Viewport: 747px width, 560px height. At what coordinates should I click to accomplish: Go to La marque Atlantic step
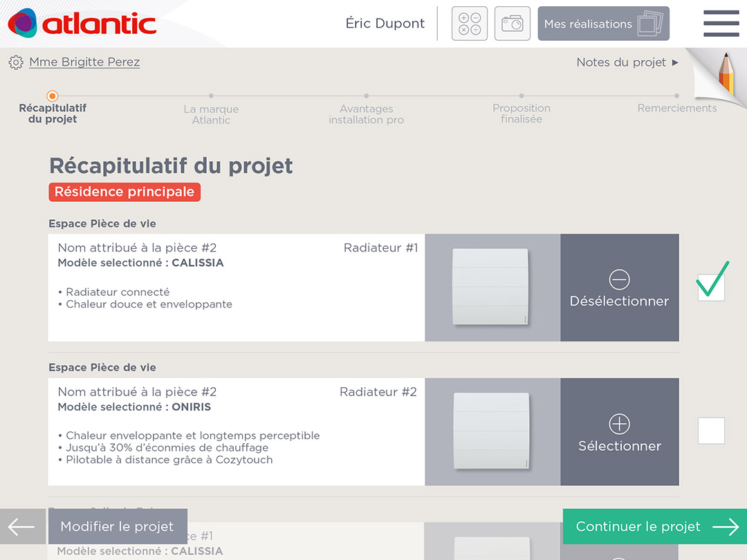pyautogui.click(x=211, y=109)
